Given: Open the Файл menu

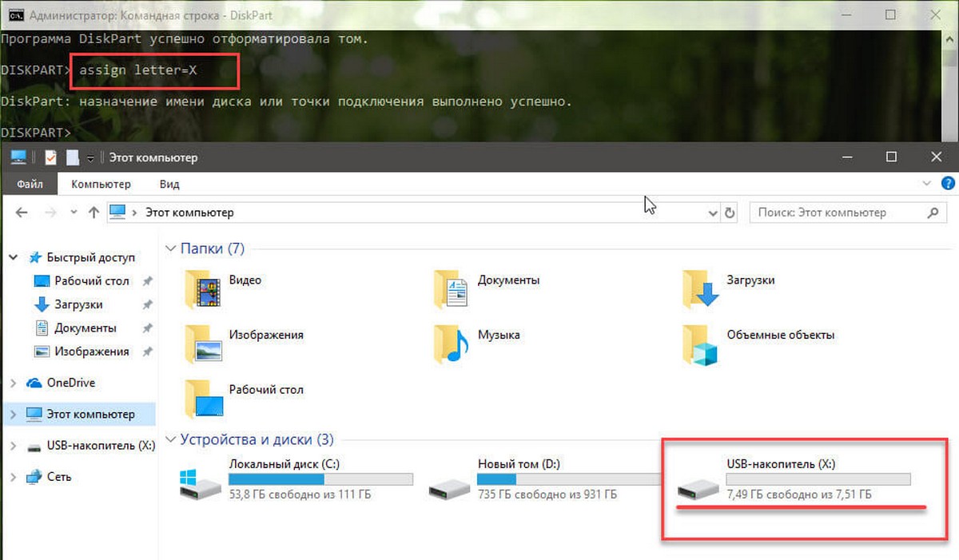Looking at the screenshot, I should 30,184.
